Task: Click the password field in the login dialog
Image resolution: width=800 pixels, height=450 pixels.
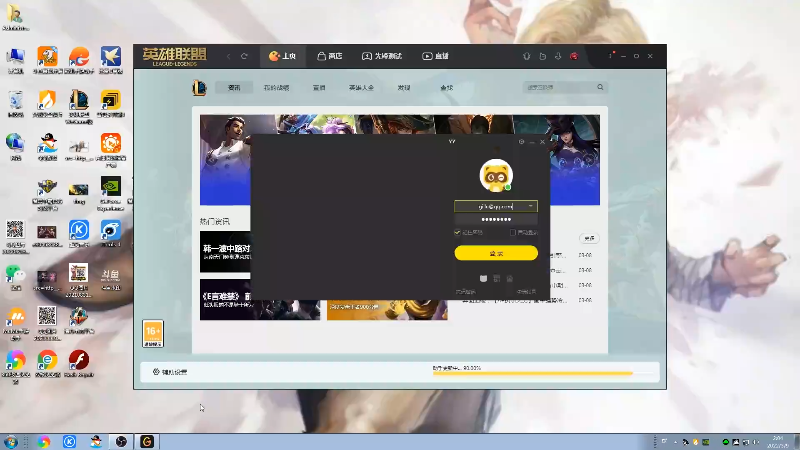Action: (x=496, y=219)
